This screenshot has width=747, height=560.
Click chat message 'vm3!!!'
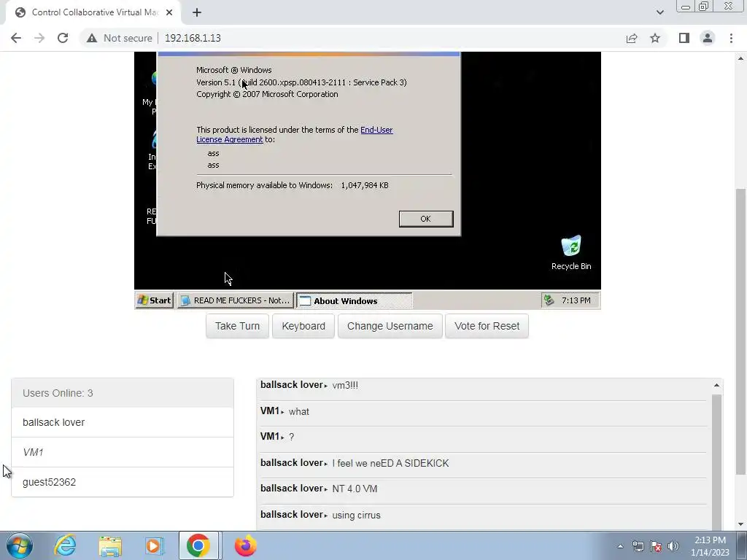tap(345, 385)
